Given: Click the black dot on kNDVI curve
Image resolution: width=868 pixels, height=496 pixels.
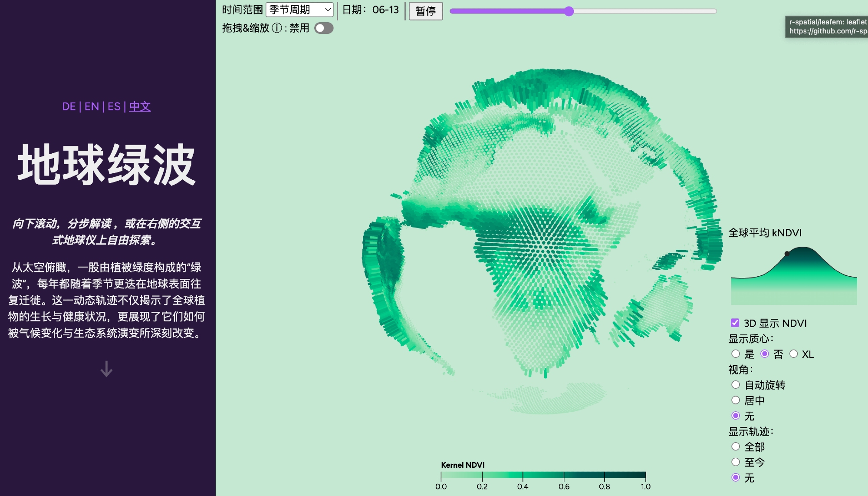Looking at the screenshot, I should 787,254.
